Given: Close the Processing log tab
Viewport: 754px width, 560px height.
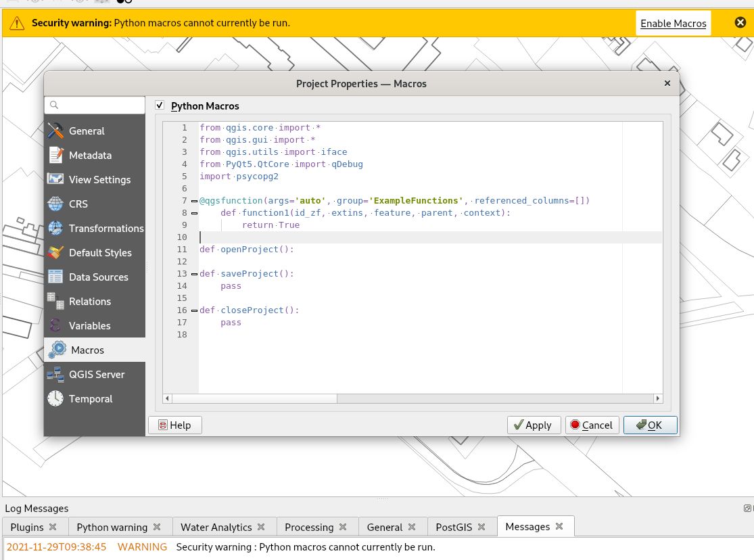Looking at the screenshot, I should [x=343, y=527].
